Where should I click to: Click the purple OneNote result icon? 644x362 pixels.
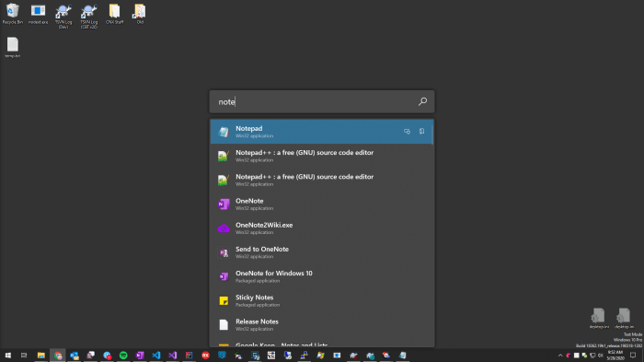tap(224, 204)
